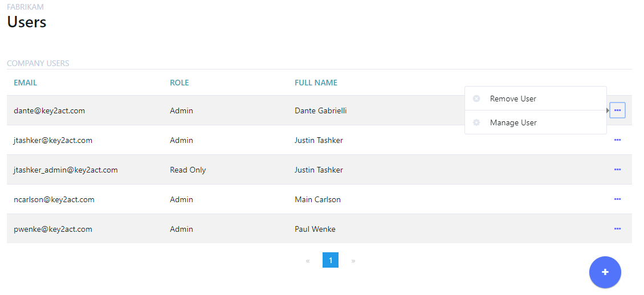Click the Remove User circle-x icon
Viewport: 644px width, 295px height.
click(476, 99)
